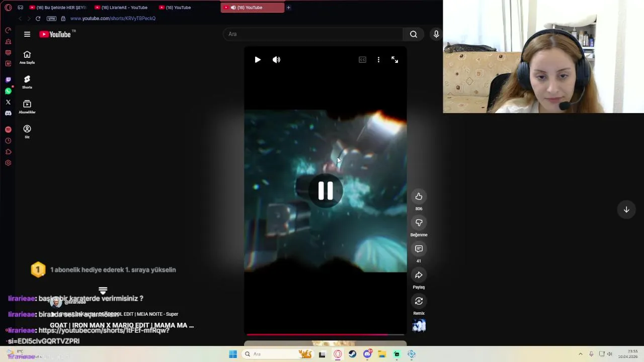The height and width of the screenshot is (362, 644).
Task: Open the Opera main menu
Action: (x=8, y=8)
